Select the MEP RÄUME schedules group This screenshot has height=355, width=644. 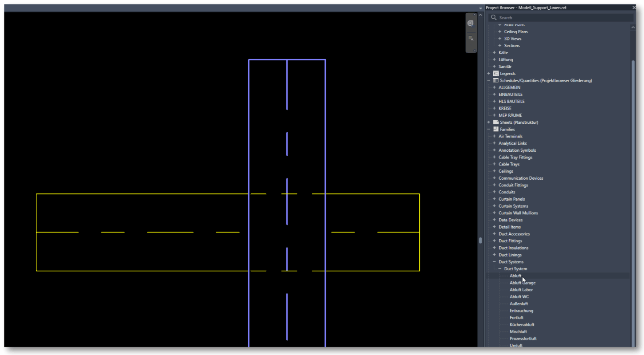pyautogui.click(x=510, y=115)
